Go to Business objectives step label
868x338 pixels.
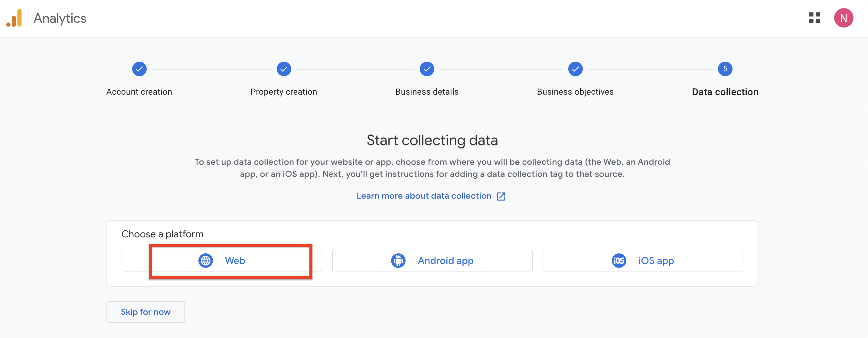pyautogui.click(x=575, y=92)
